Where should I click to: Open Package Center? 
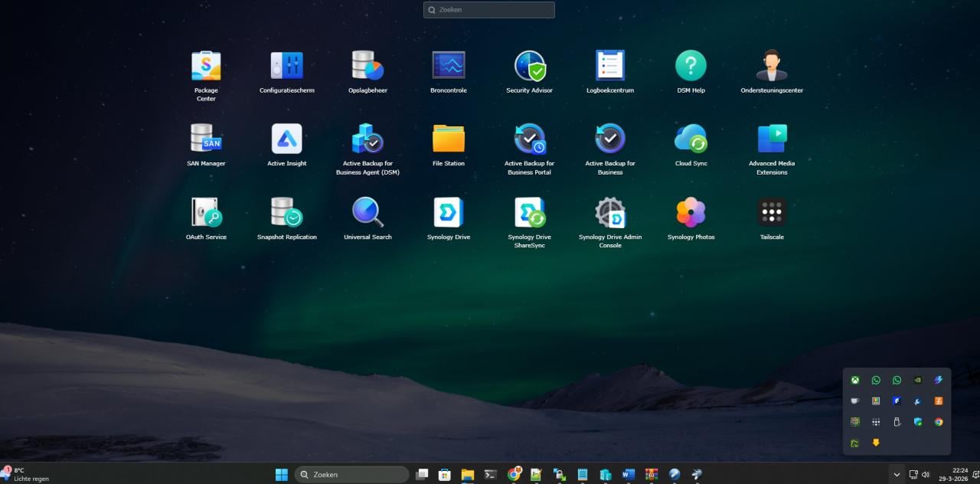click(x=205, y=65)
